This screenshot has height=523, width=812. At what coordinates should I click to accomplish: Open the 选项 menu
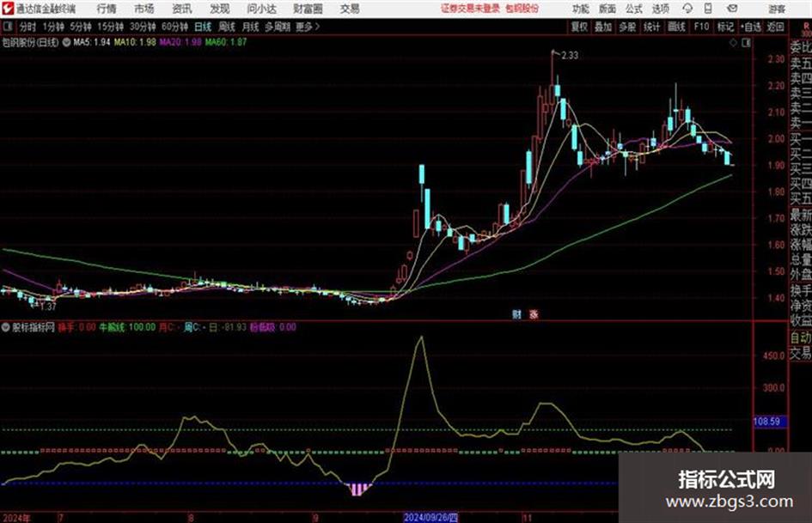660,9
